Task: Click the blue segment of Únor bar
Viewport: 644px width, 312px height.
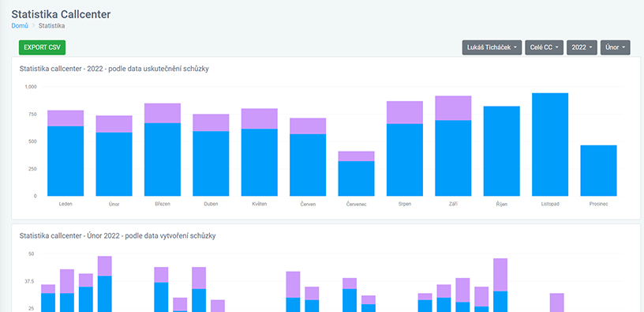Action: (114, 164)
